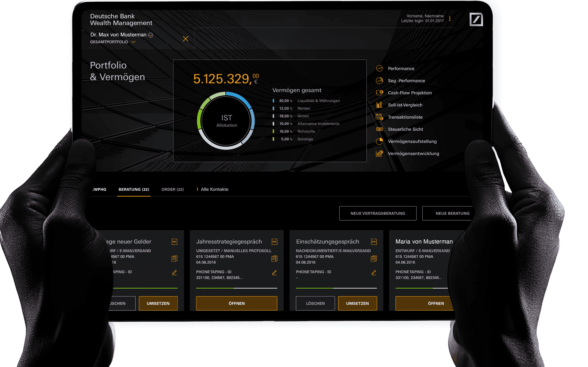Click the Deutsche Bank logo
Viewport: 588px width, 367px height.
[x=476, y=19]
